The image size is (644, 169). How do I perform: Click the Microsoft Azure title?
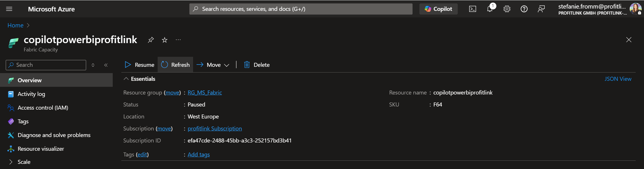pos(51,9)
